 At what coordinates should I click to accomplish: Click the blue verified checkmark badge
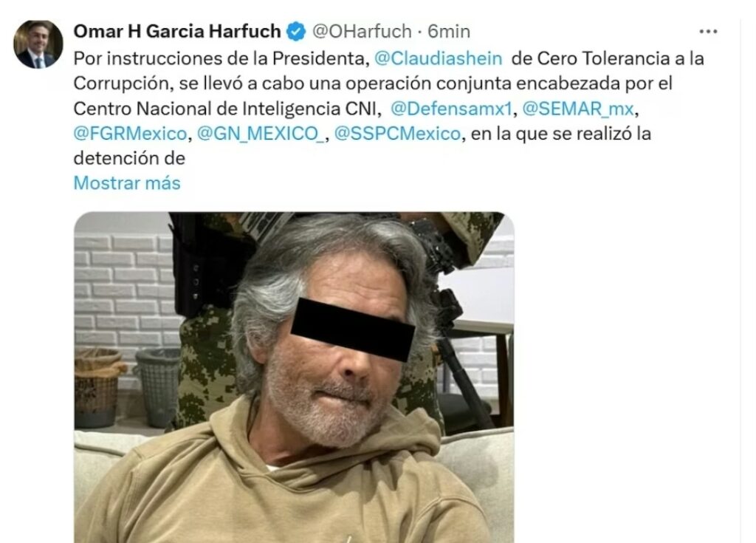(x=296, y=32)
